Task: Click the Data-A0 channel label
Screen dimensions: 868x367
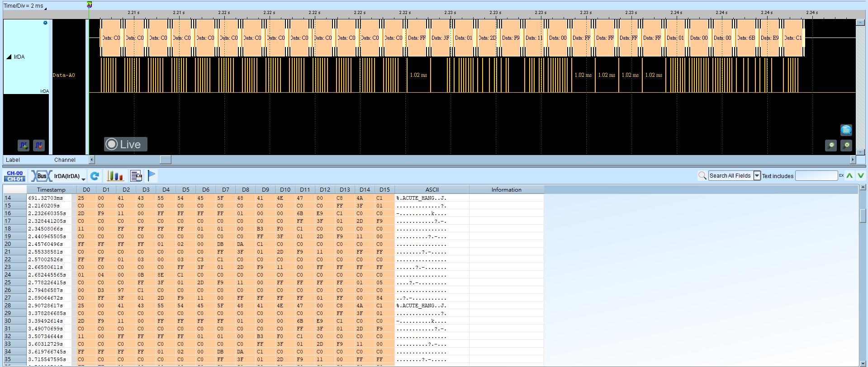Action: [64, 75]
